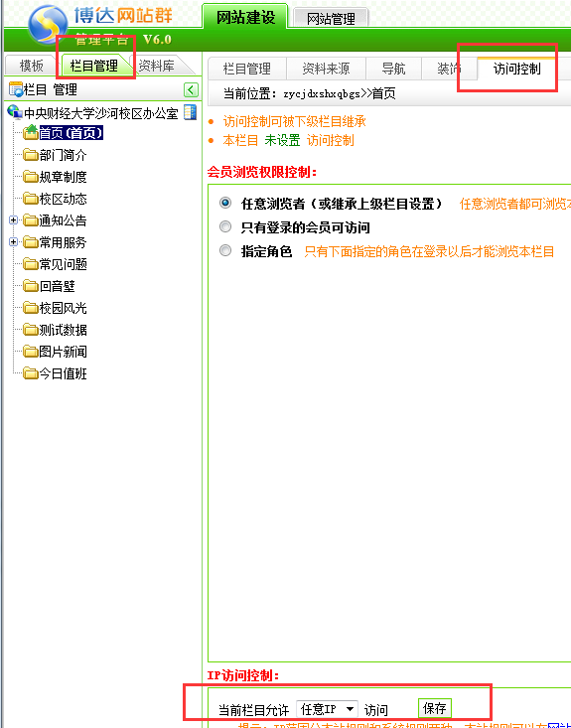Open the 任意IP access dropdown

[x=328, y=709]
